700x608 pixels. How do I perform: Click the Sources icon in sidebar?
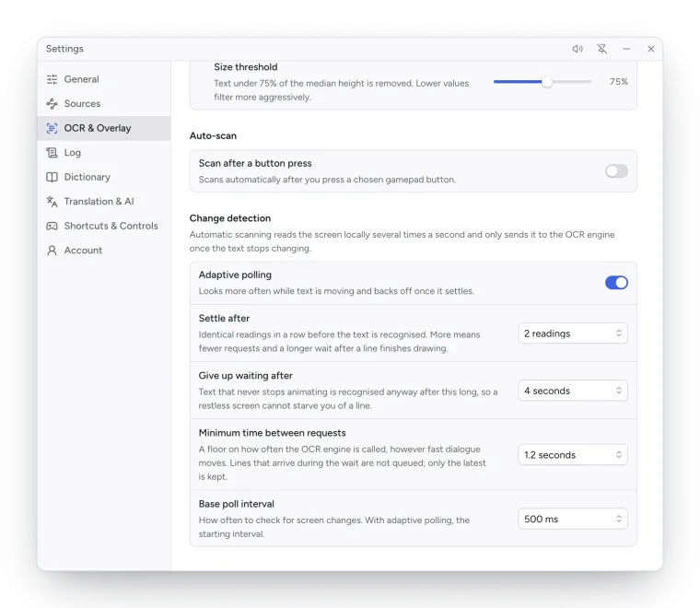[x=52, y=103]
